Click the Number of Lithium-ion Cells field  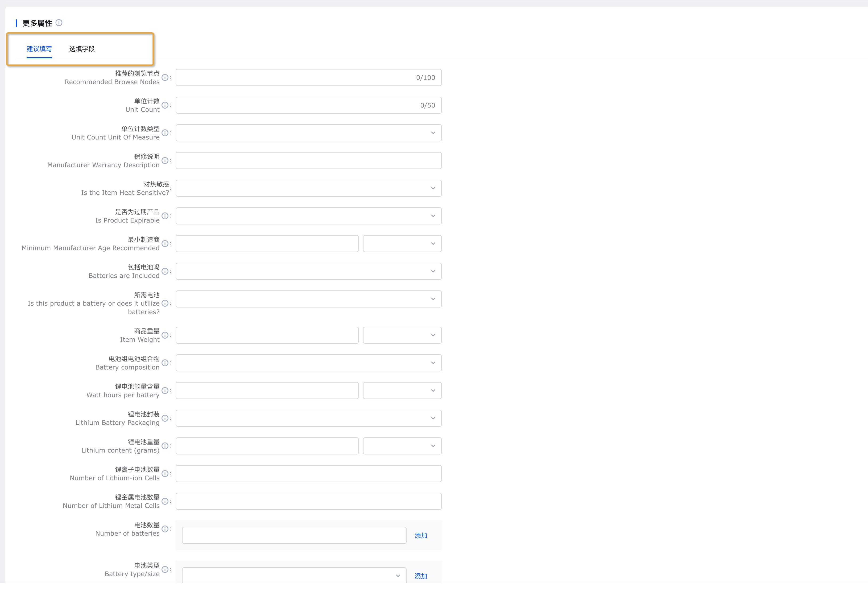click(308, 474)
